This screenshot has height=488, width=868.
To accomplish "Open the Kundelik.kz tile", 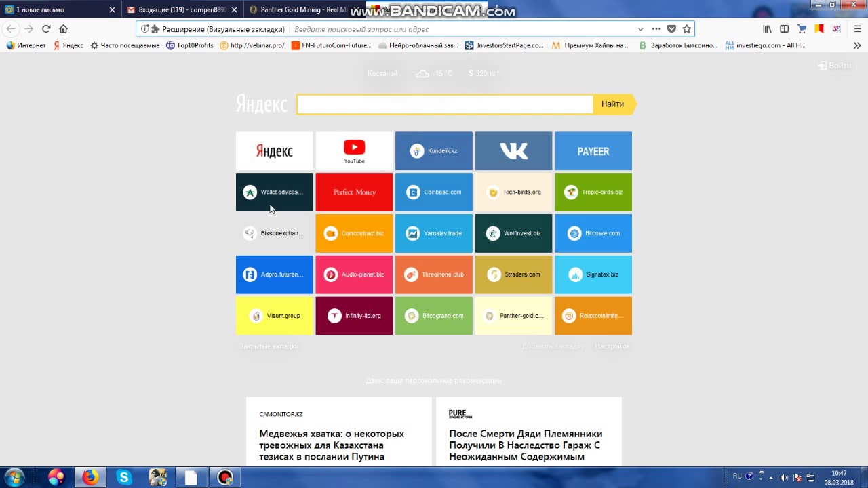I will tap(434, 150).
